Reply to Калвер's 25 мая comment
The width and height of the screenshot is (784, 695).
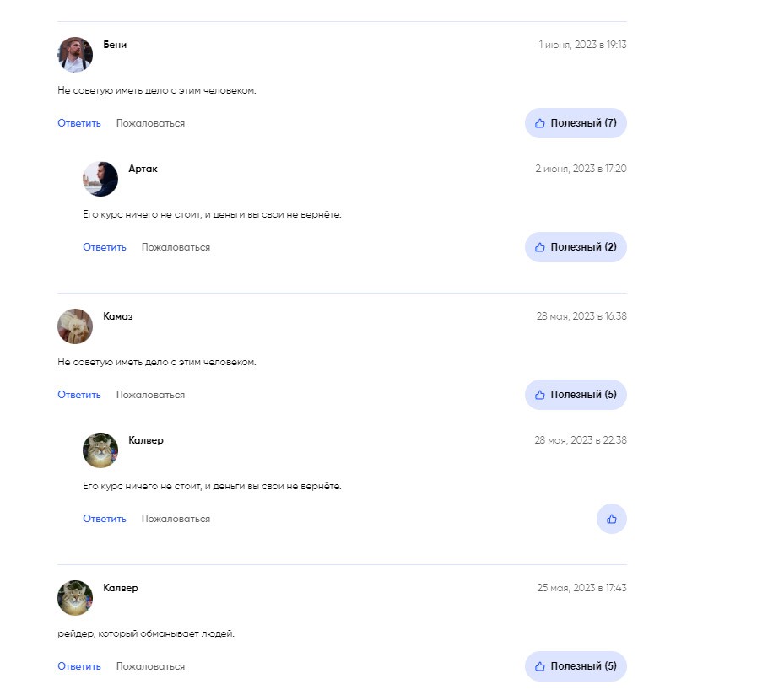coord(79,666)
